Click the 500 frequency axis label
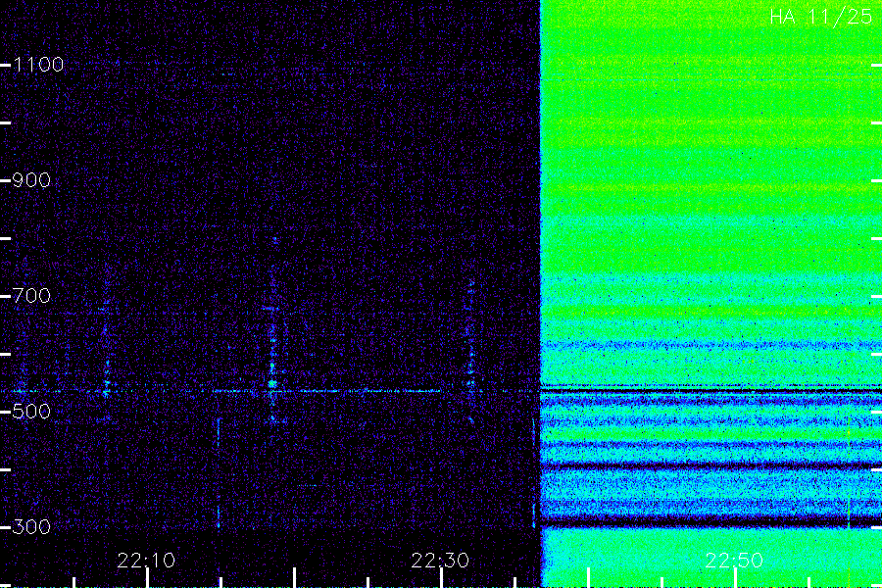 (x=31, y=411)
